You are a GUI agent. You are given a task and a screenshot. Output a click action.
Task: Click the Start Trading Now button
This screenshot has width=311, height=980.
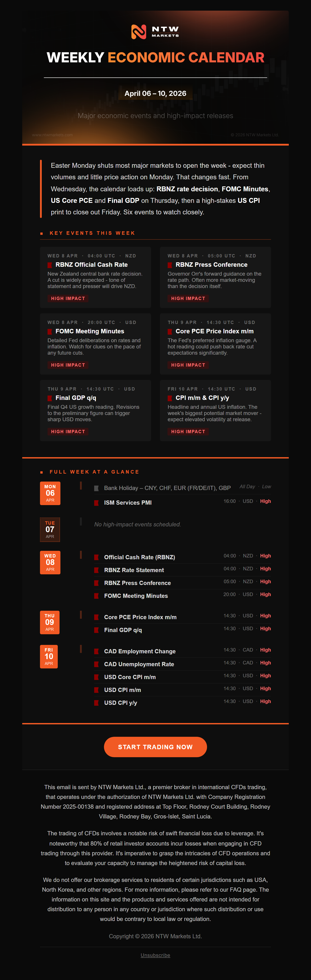coord(155,747)
